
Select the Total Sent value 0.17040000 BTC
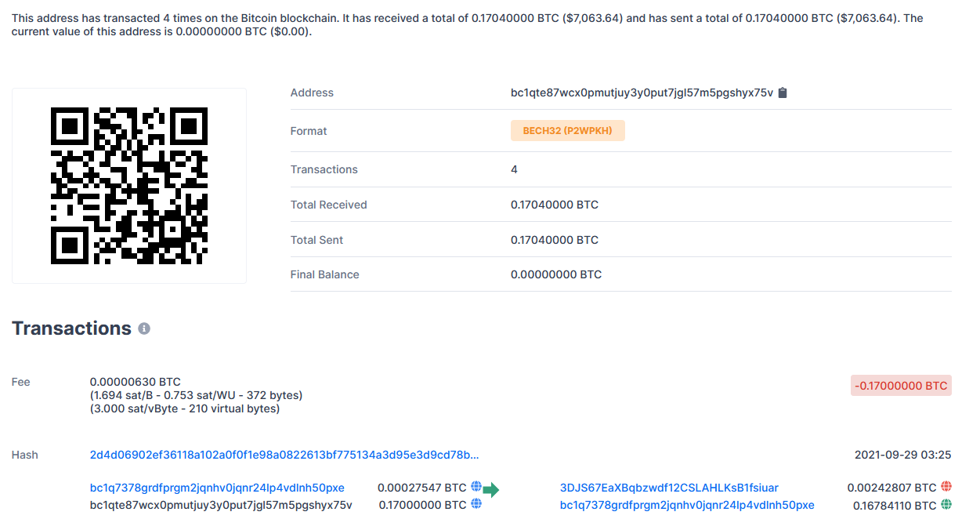coord(555,240)
